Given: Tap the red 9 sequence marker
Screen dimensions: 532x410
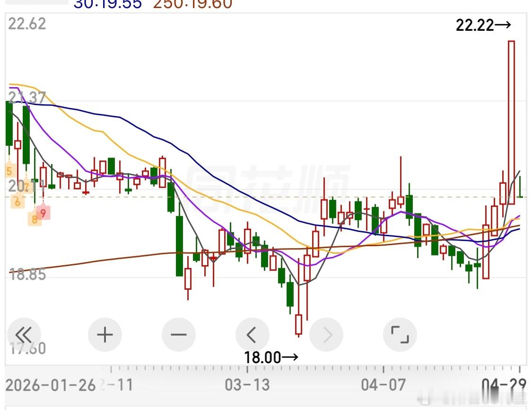Looking at the screenshot, I should point(43,213).
